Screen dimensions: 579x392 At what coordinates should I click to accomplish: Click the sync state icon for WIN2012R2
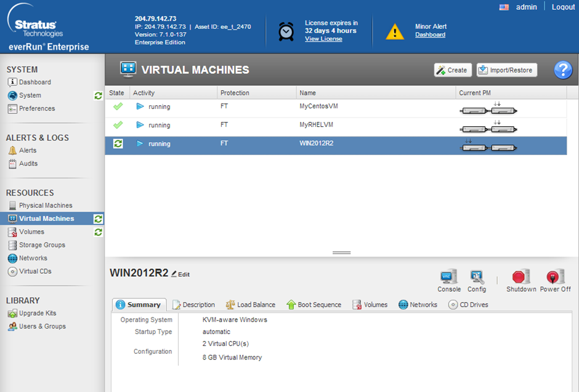118,143
